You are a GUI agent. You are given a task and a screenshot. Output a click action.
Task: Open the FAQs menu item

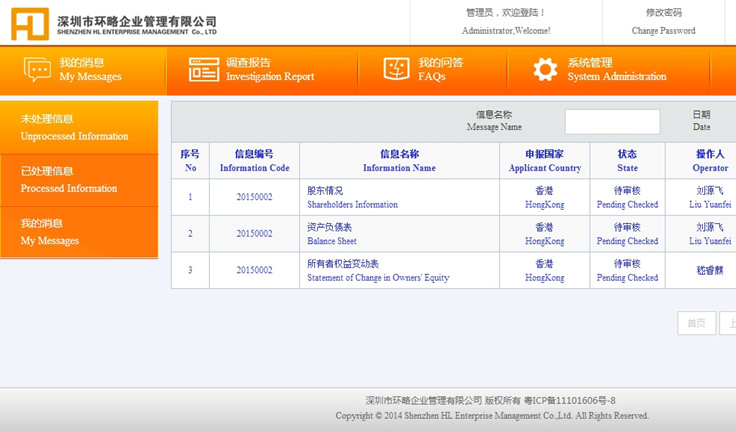[432, 70]
